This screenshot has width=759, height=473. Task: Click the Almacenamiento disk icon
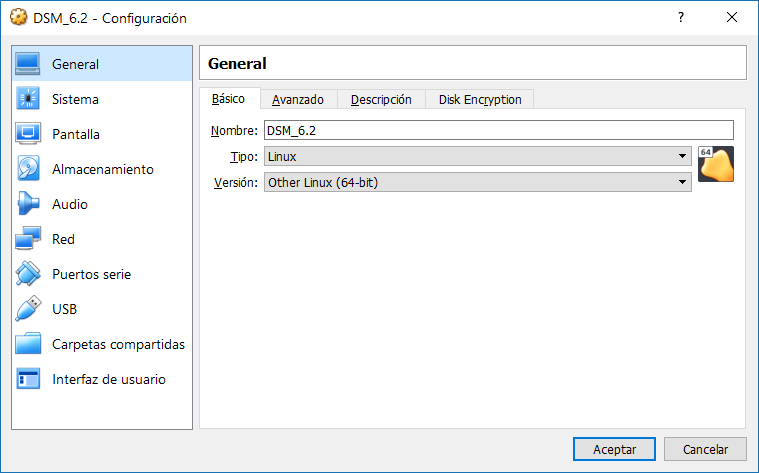(x=28, y=169)
